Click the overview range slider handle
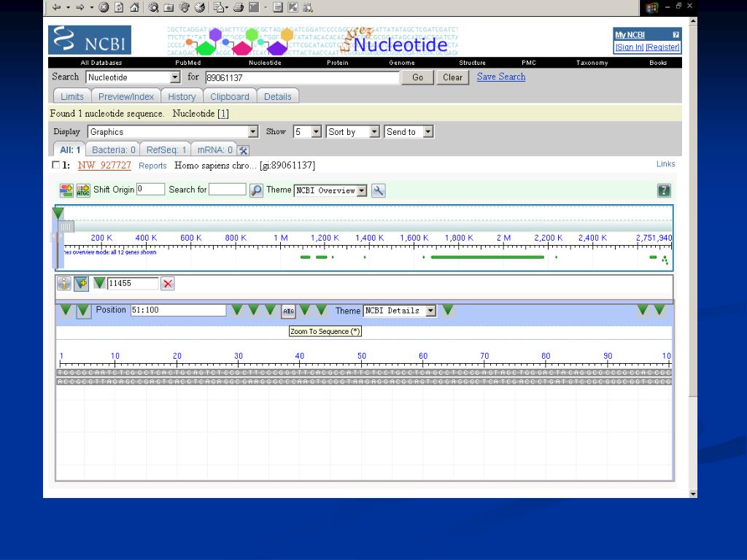 pyautogui.click(x=66, y=227)
